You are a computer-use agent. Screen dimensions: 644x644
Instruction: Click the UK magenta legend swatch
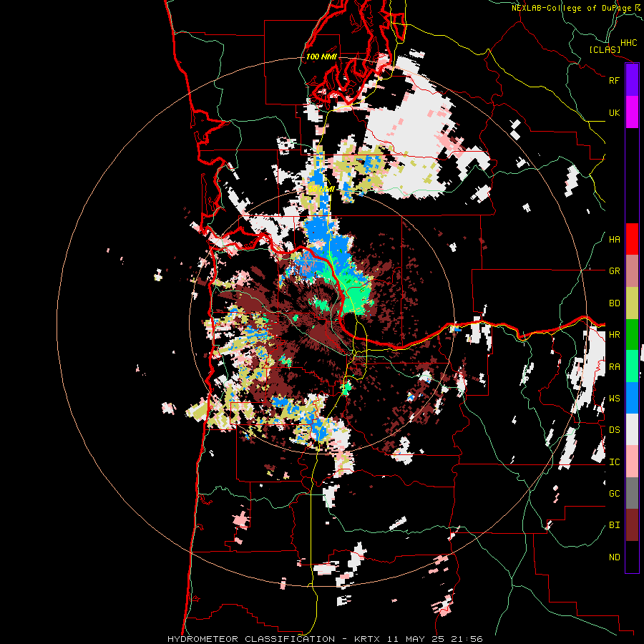click(632, 112)
